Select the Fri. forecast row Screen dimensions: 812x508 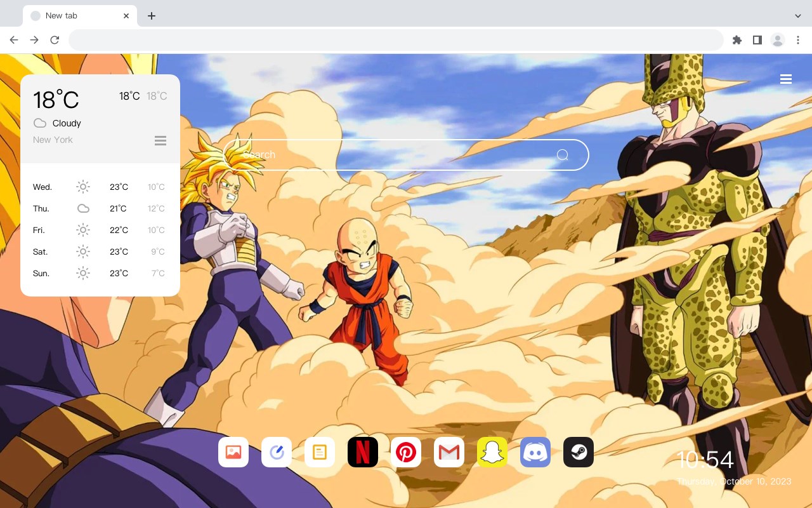(x=100, y=230)
